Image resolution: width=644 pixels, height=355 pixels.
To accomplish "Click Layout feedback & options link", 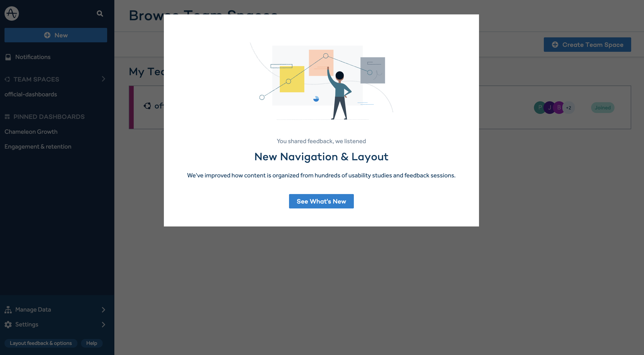I will [41, 343].
